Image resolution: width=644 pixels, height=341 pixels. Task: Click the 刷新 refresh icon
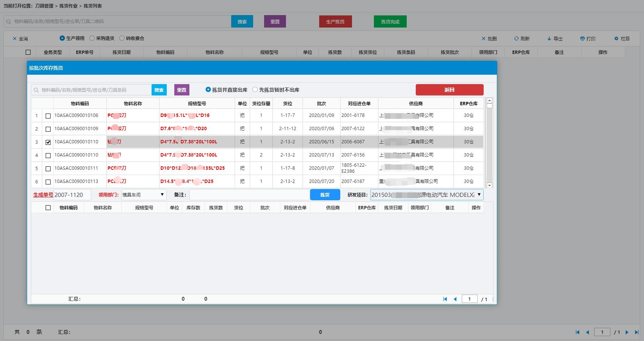(516, 38)
